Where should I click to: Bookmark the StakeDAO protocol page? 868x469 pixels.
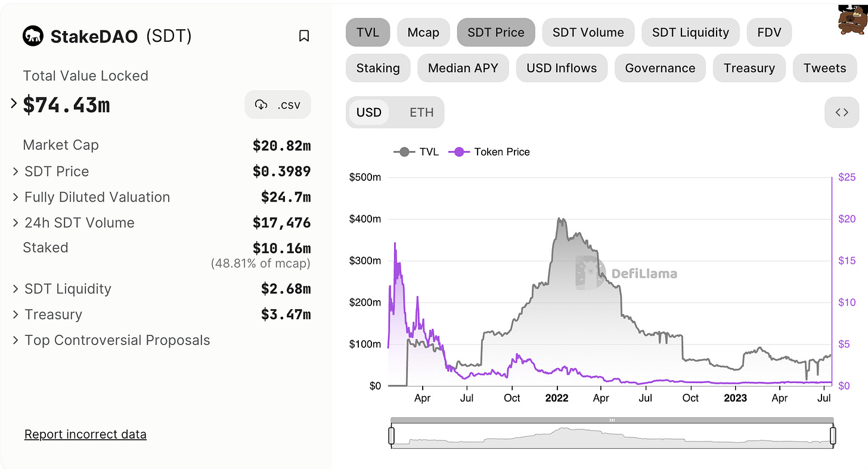click(304, 36)
